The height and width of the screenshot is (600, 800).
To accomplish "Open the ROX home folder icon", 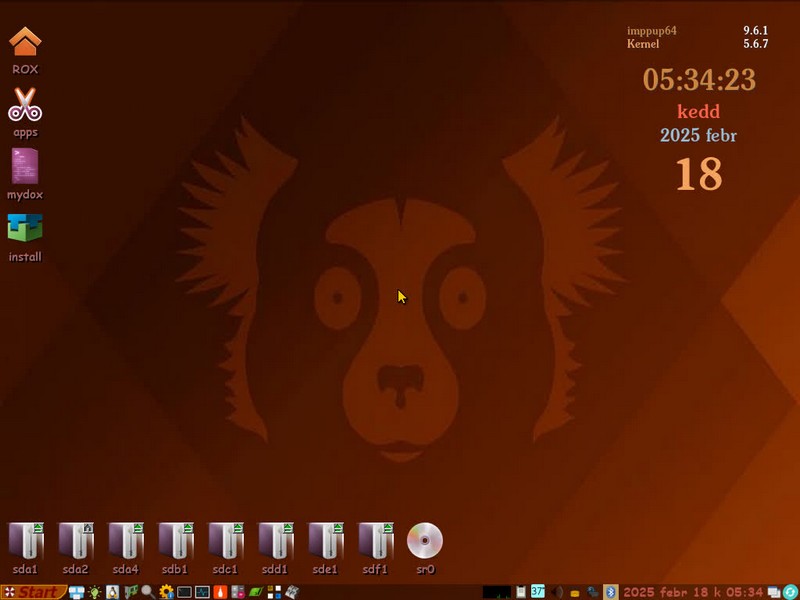I will click(25, 42).
